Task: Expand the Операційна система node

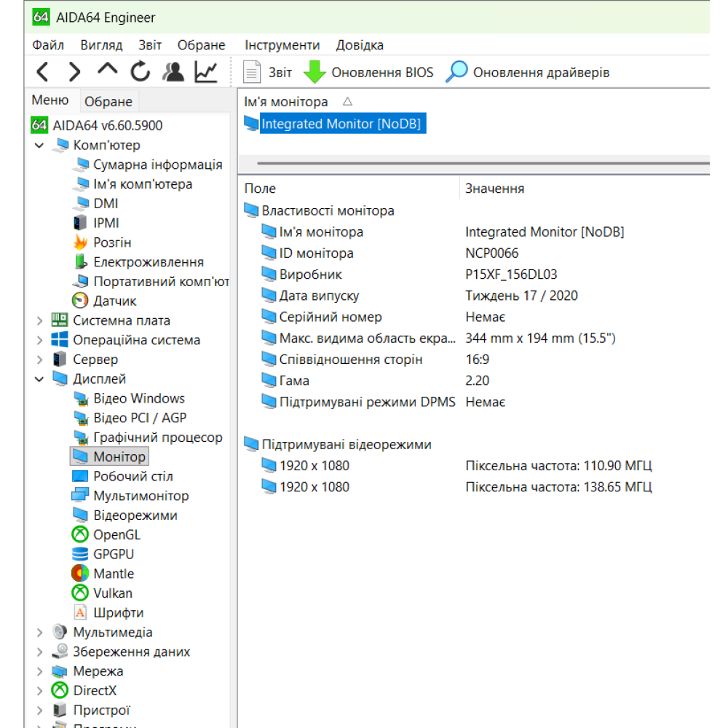Action: (x=39, y=340)
